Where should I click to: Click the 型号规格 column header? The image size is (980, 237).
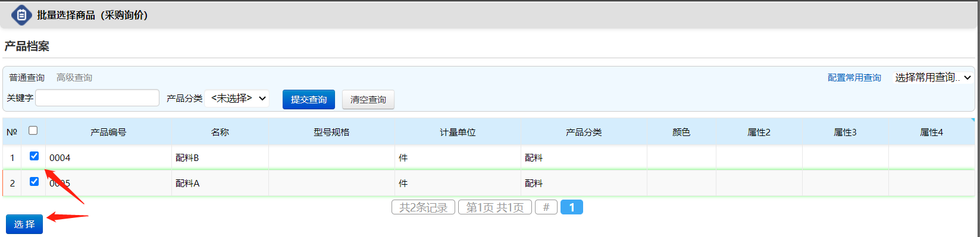point(331,132)
